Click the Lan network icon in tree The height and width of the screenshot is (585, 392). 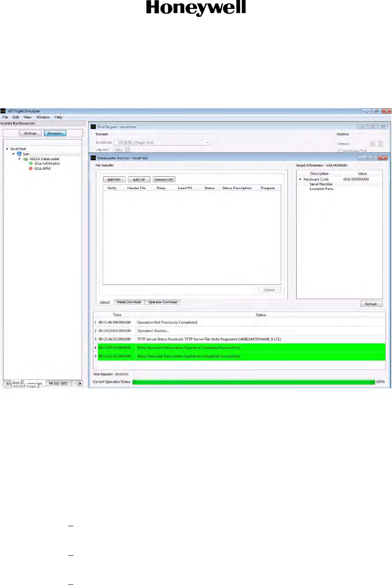click(x=19, y=154)
